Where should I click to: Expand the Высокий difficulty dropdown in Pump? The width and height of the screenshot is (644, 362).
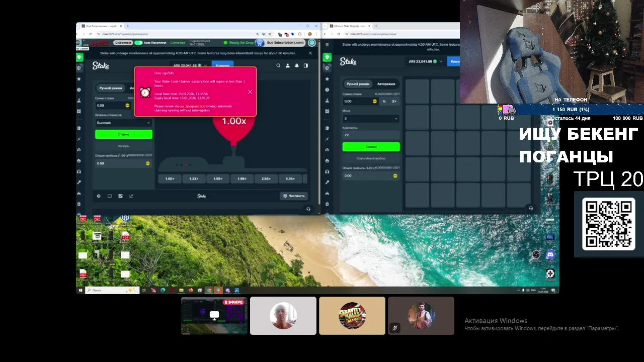pyautogui.click(x=123, y=123)
